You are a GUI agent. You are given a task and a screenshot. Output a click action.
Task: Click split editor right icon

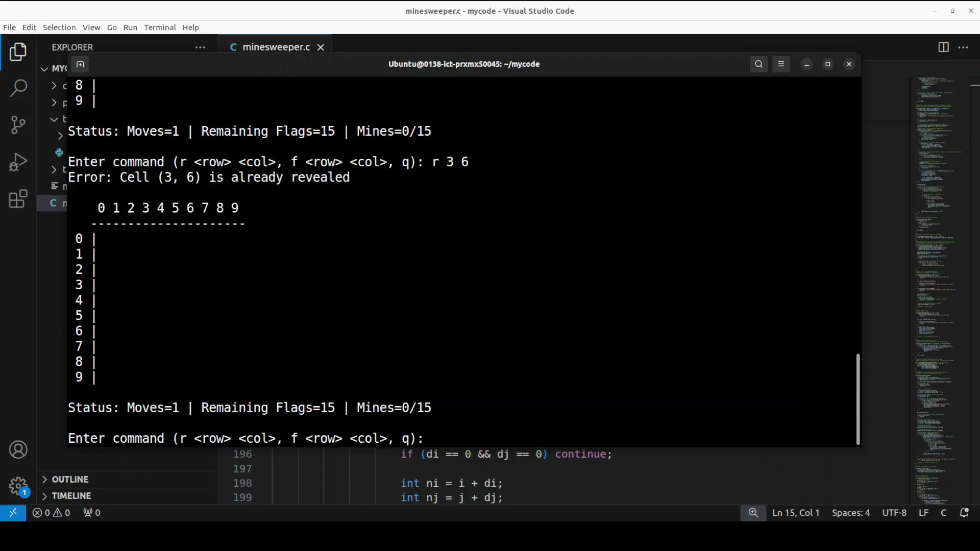coord(943,47)
